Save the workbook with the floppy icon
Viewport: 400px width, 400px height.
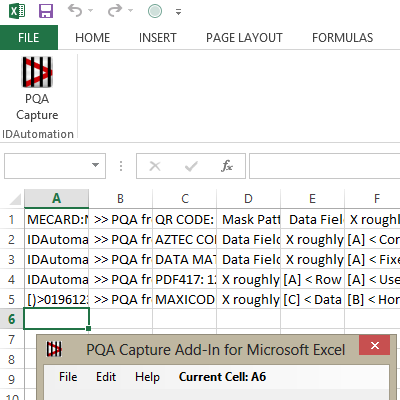pos(46,11)
